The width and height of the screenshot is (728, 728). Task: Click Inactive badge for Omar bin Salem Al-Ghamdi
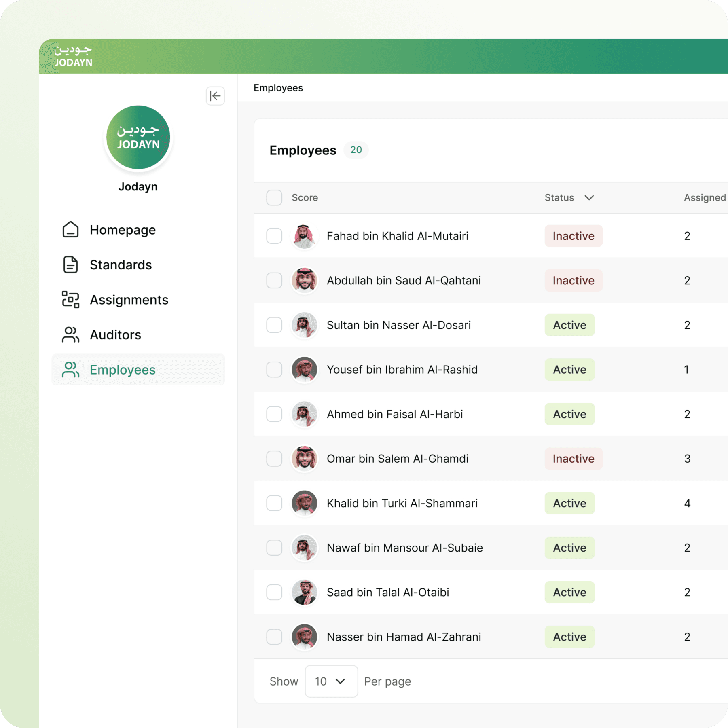click(x=573, y=459)
